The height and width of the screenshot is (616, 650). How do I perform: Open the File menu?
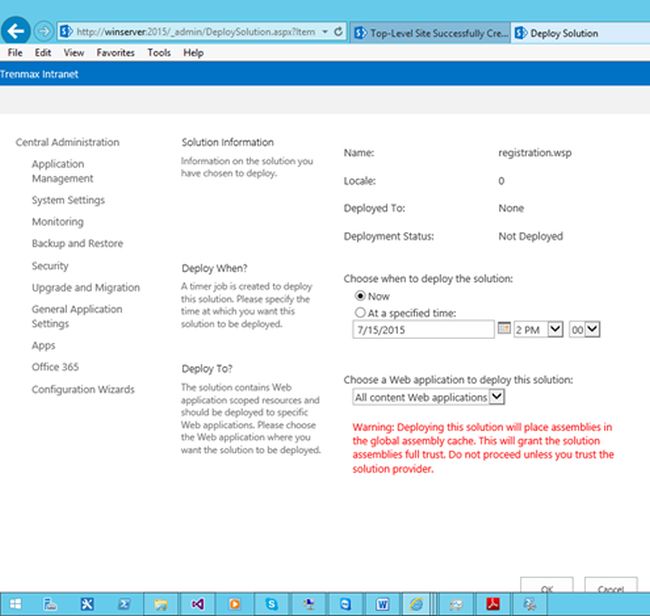point(15,53)
